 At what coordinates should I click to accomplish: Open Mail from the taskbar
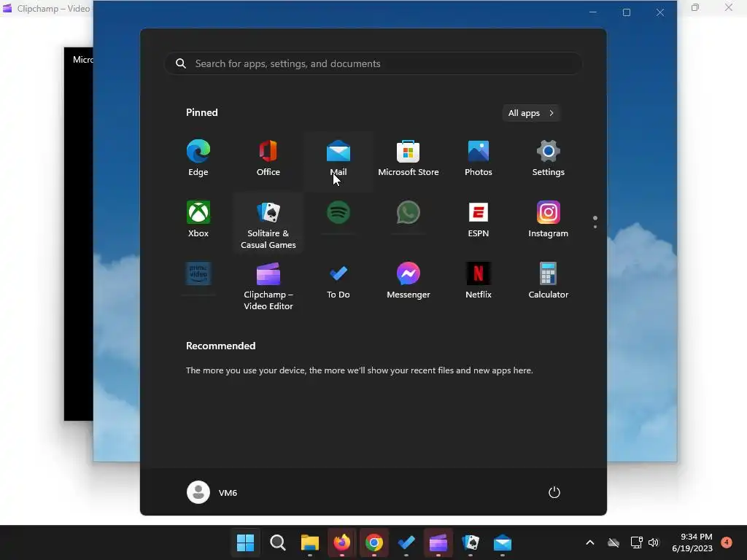pos(503,542)
